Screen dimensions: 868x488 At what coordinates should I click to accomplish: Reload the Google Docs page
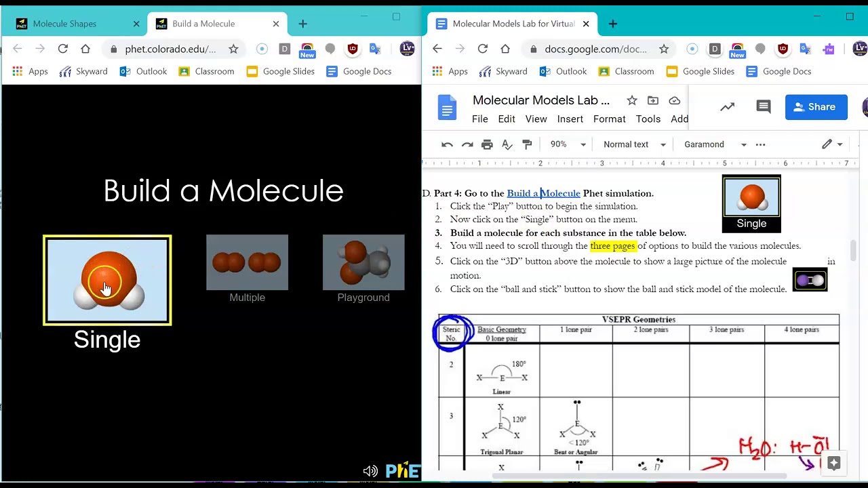pos(482,49)
